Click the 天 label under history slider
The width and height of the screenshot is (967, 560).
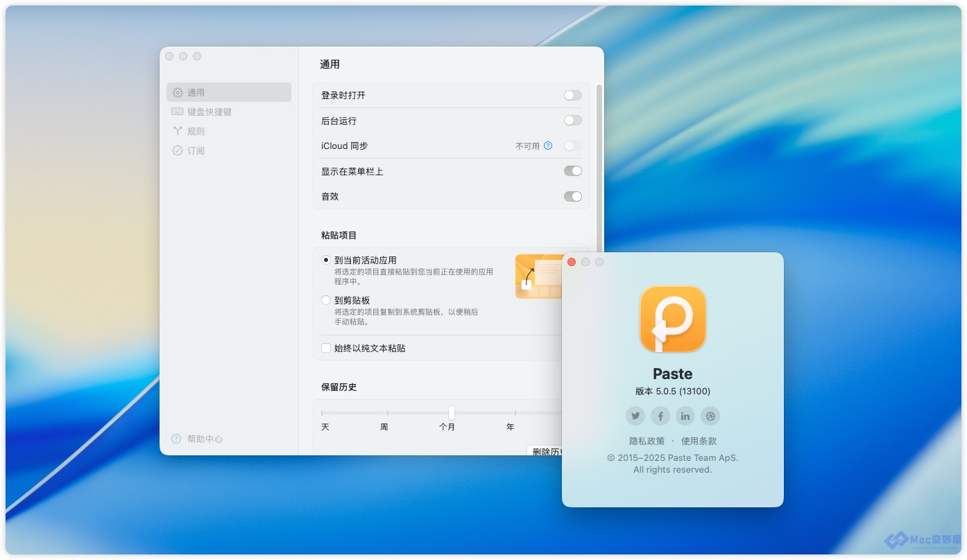click(325, 427)
